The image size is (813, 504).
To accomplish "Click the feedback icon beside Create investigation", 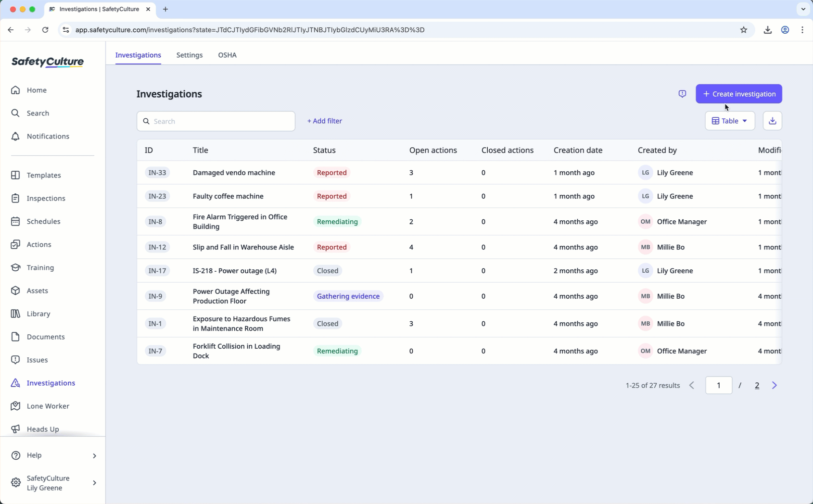I will pyautogui.click(x=682, y=94).
